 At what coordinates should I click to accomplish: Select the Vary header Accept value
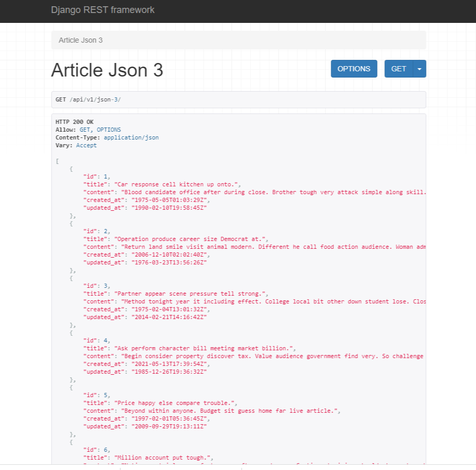pos(86,146)
